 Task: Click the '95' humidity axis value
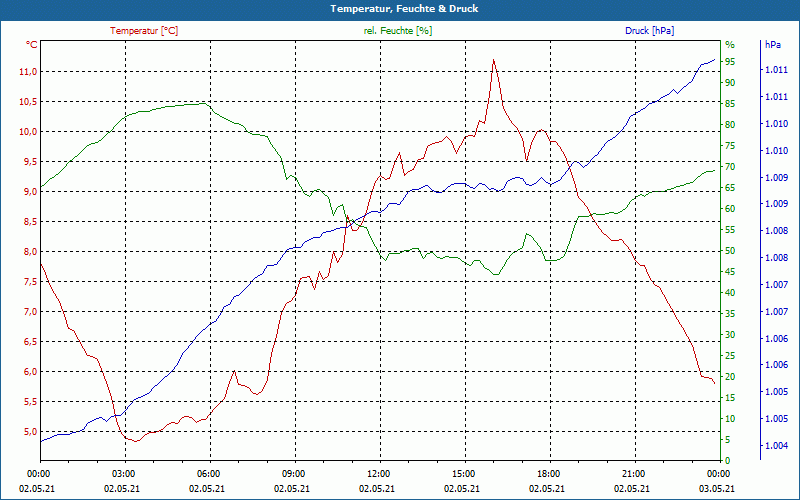tap(730, 62)
